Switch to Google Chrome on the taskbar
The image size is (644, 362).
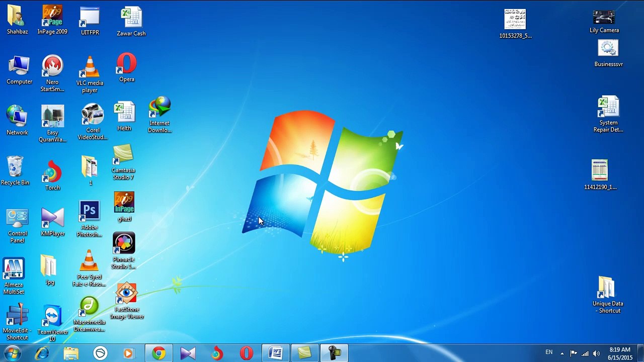click(x=159, y=353)
